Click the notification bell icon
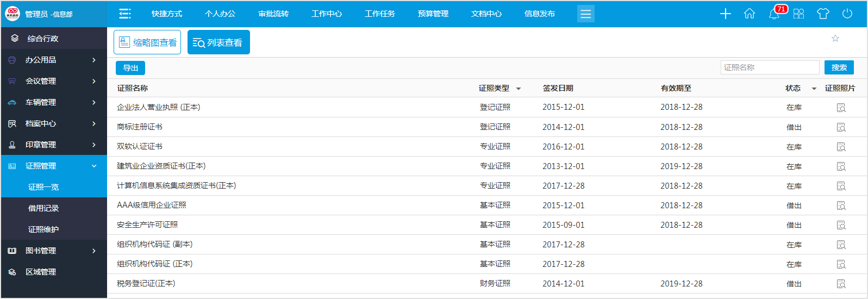The height and width of the screenshot is (299, 868). click(x=774, y=14)
